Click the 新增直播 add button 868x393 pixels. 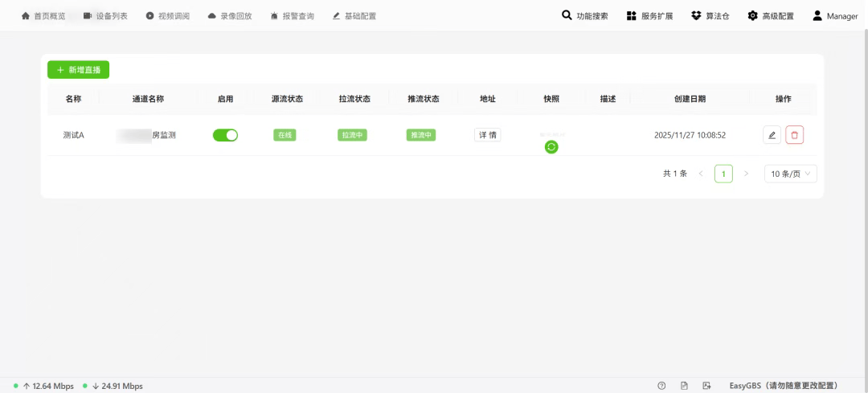pyautogui.click(x=78, y=70)
